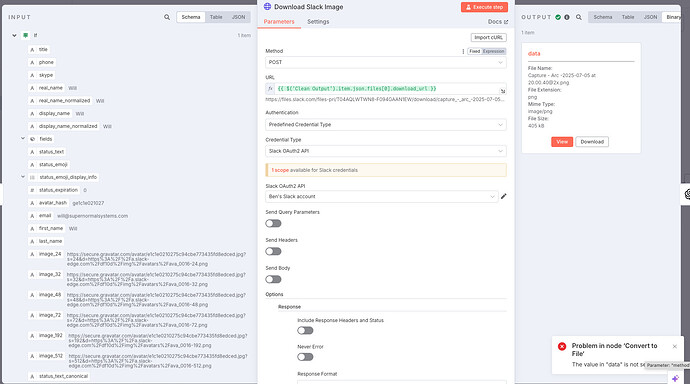690x384 pixels.
Task: Click the red error icon in notification
Action: 562,346
